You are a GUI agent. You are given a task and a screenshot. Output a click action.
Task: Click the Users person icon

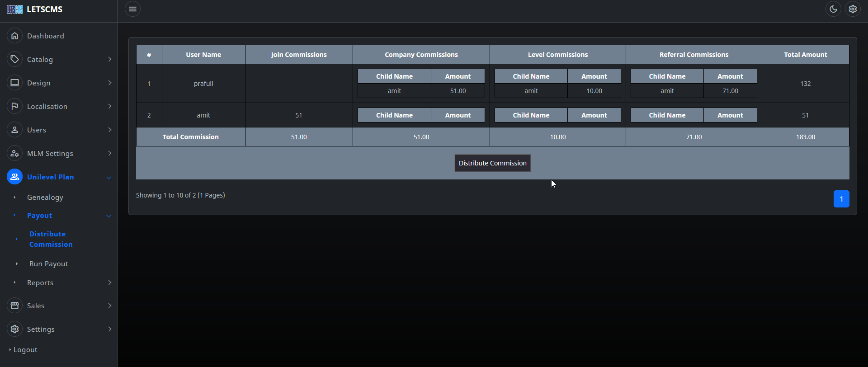(15, 130)
